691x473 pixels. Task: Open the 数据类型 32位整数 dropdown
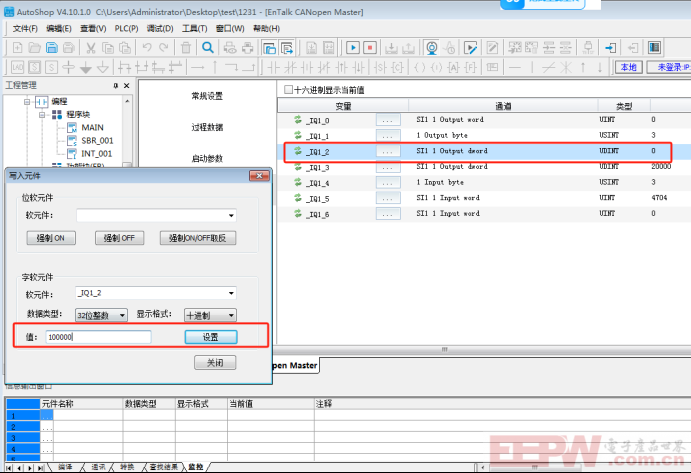(x=122, y=315)
